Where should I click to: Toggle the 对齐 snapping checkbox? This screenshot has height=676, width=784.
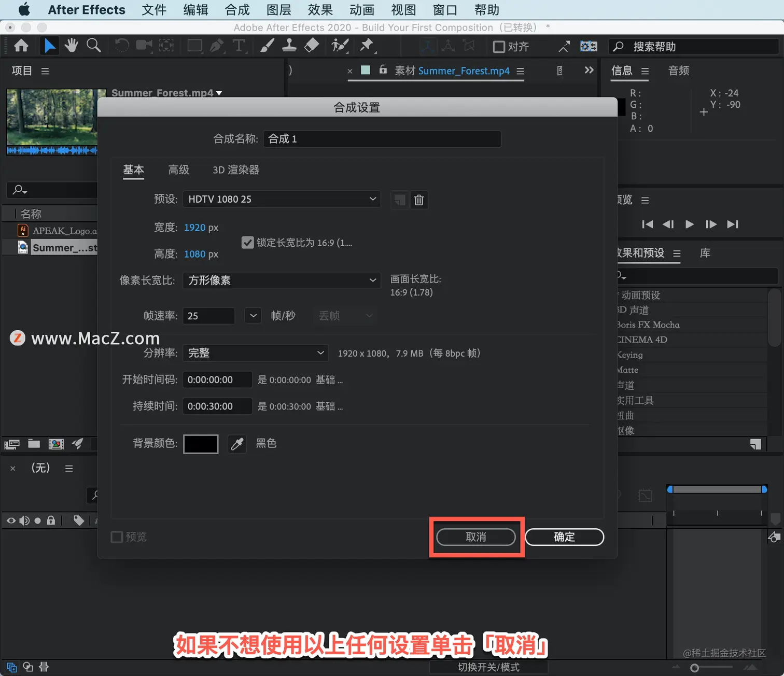499,47
